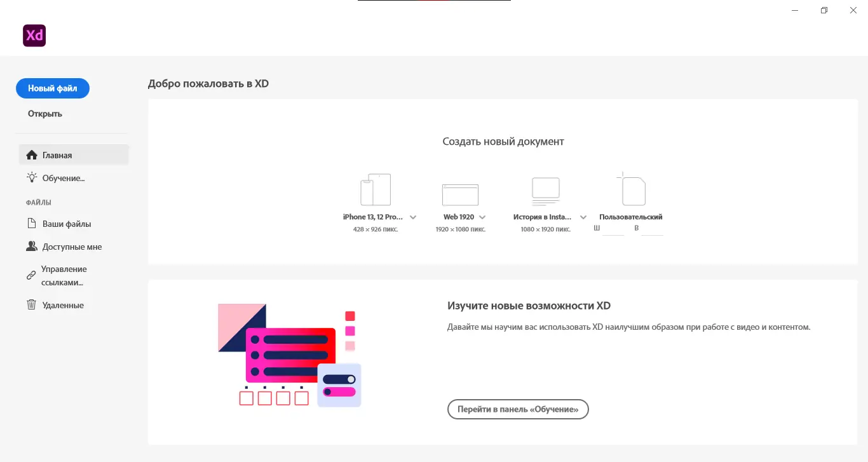Viewport: 868px width, 462px height.
Task: Open Ваши файлы via the document icon
Action: tap(31, 223)
